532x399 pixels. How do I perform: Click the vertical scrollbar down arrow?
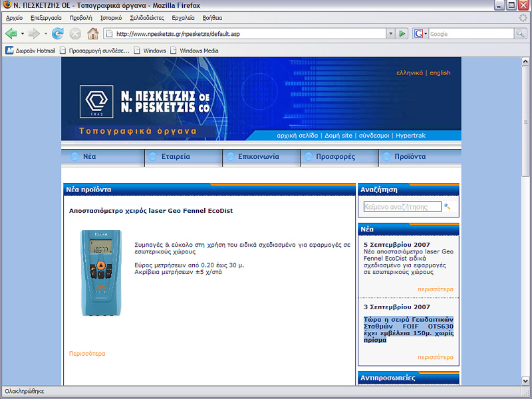[x=525, y=380]
